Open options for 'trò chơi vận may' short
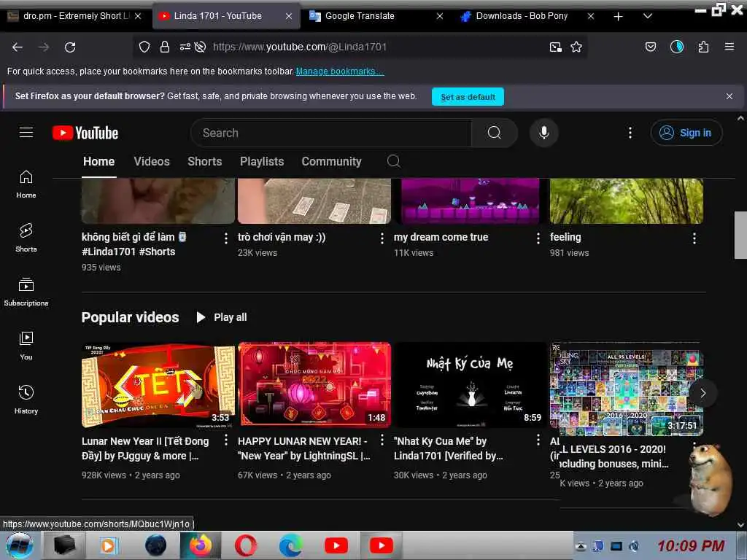Viewport: 747px width, 560px height. tap(382, 238)
